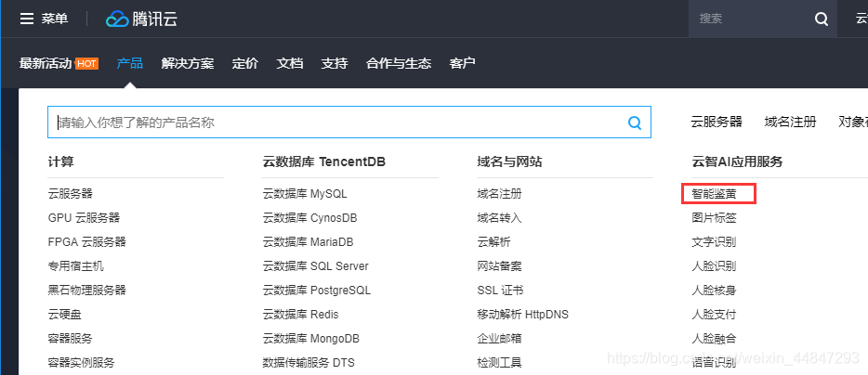Open 云数据库 SQL Server link
This screenshot has height=375, width=868.
316,266
